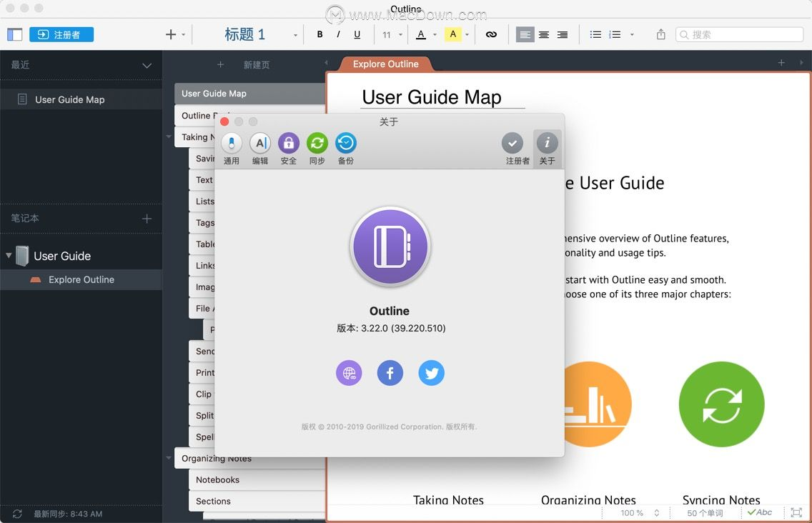This screenshot has height=523, width=812.
Task: Select Explore Outline section in sidebar
Action: click(x=81, y=279)
